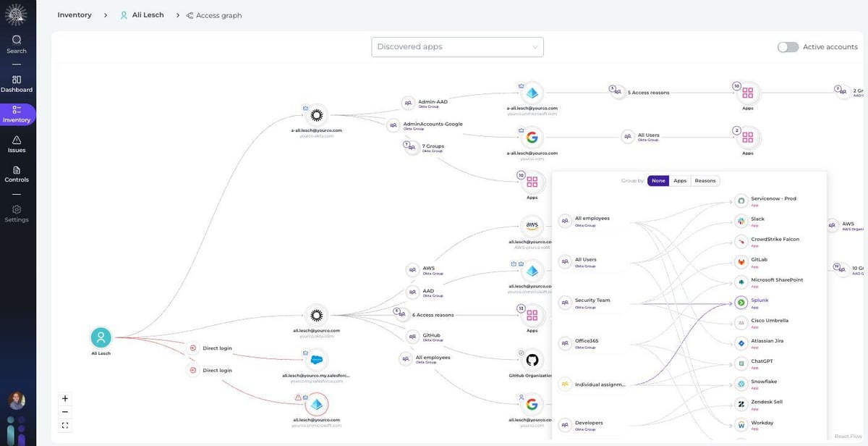The width and height of the screenshot is (868, 446).
Task: Select the GitHub Organization node
Action: pyautogui.click(x=532, y=361)
